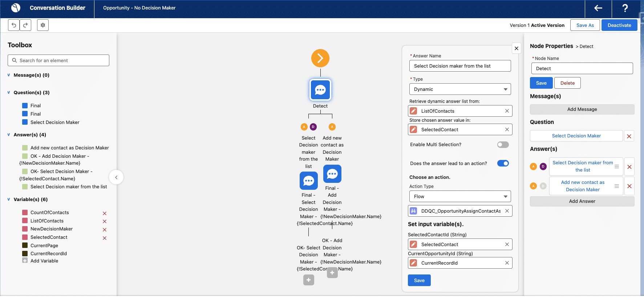Viewport: 644px width, 301px height.
Task: Select Add new contact as Decision Maker in Toolbox
Action: click(x=69, y=148)
